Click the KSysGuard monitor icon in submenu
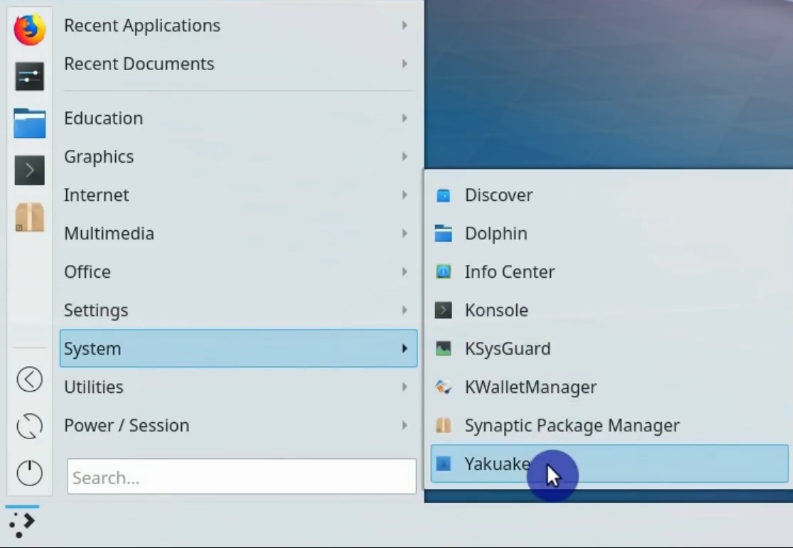793x548 pixels. pyautogui.click(x=444, y=348)
